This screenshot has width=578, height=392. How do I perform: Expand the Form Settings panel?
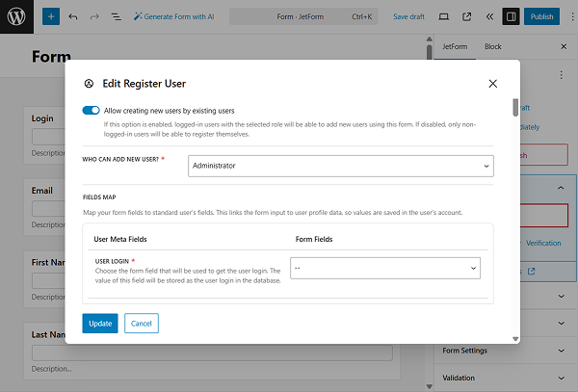(x=506, y=351)
